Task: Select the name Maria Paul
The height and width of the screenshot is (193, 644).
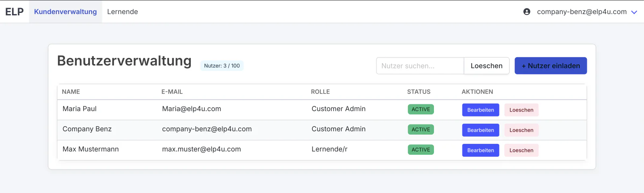Action: pyautogui.click(x=80, y=109)
